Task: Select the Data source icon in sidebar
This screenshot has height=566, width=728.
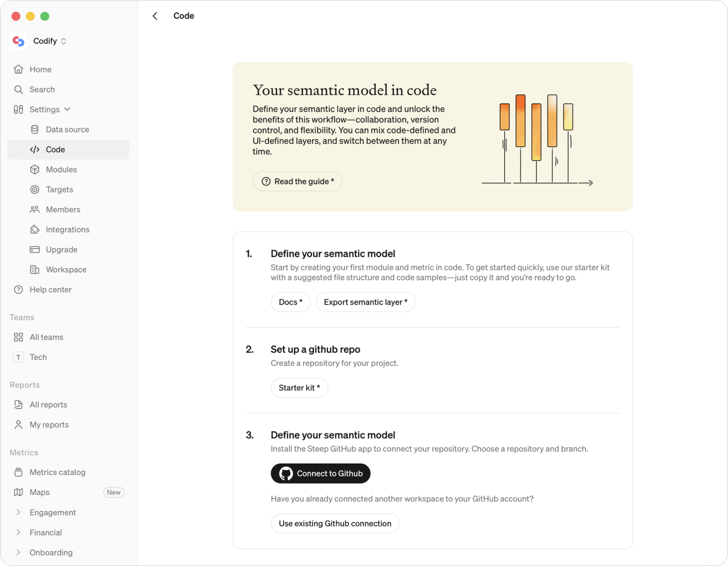Action: pos(34,129)
